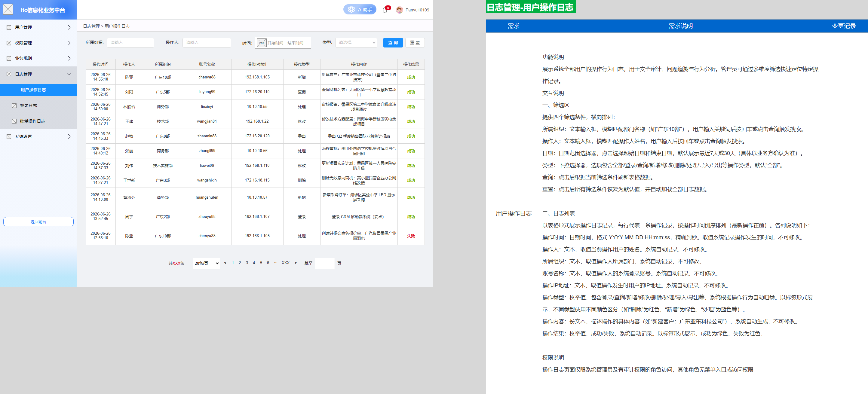Select the 用户操作日志 menu item
This screenshot has height=394, width=868.
click(x=38, y=90)
